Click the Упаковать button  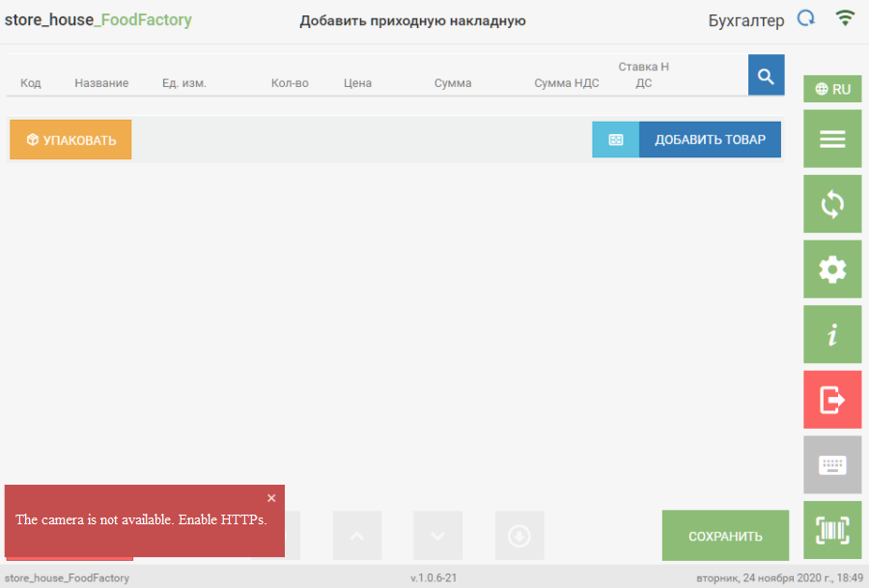(x=70, y=140)
